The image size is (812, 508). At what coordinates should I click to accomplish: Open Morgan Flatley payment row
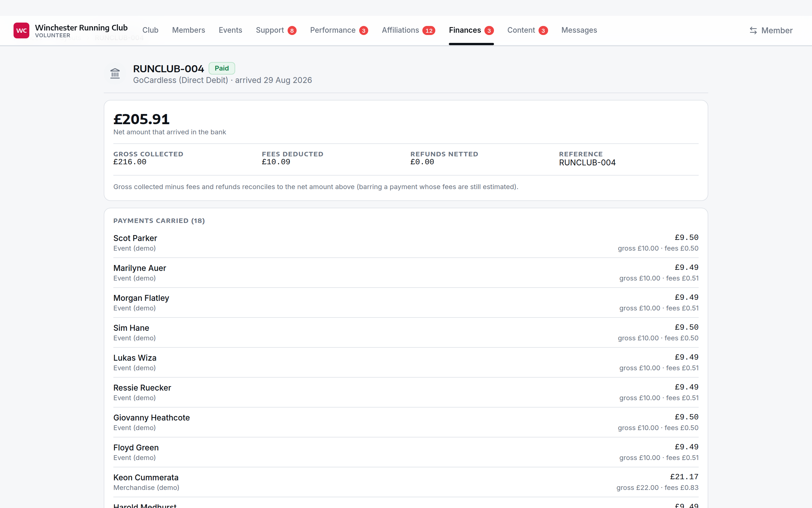click(406, 303)
